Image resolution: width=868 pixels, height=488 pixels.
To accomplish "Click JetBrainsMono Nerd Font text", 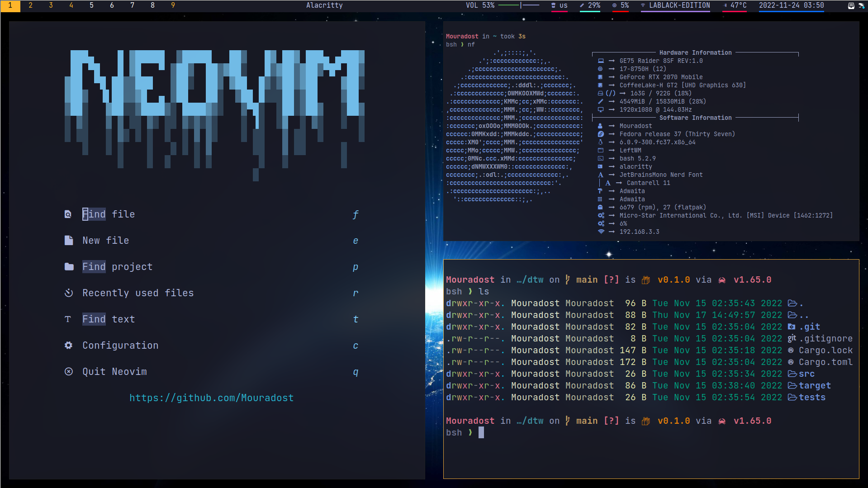I will point(661,175).
